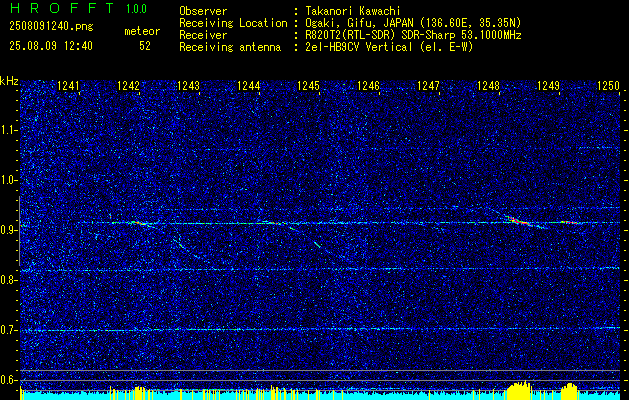Click the red meteor echo just after 1249
The width and height of the screenshot is (629, 400).
pos(569,222)
